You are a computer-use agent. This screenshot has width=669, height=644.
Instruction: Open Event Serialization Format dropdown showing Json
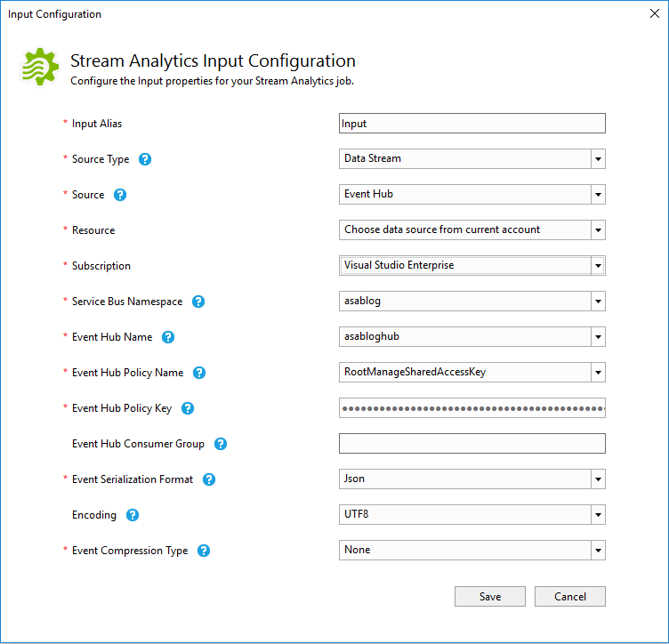point(472,479)
